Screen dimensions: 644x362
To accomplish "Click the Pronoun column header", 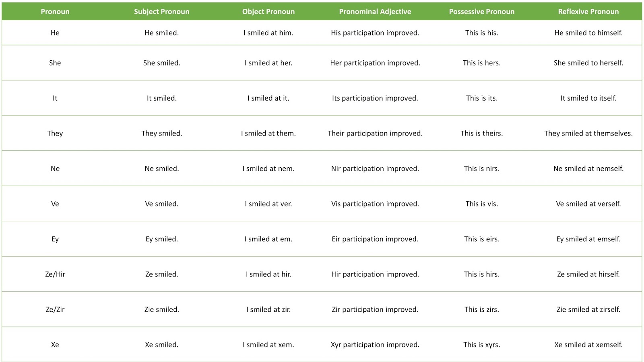I will click(55, 12).
